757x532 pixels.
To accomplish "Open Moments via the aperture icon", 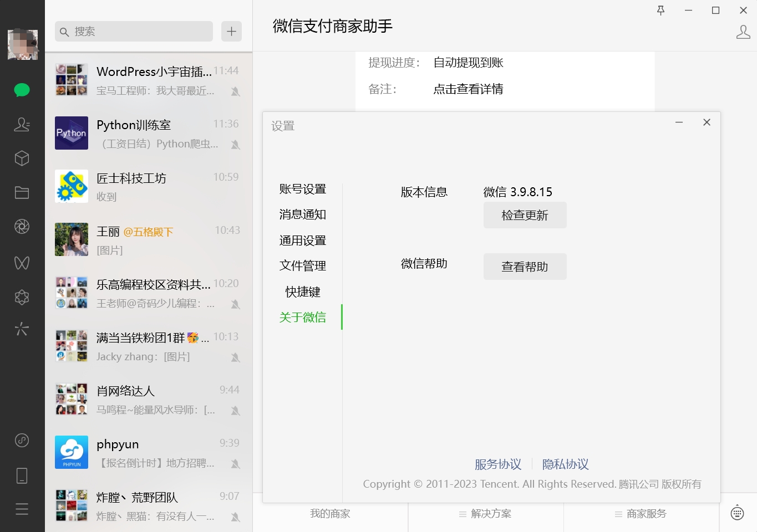I will point(22,226).
